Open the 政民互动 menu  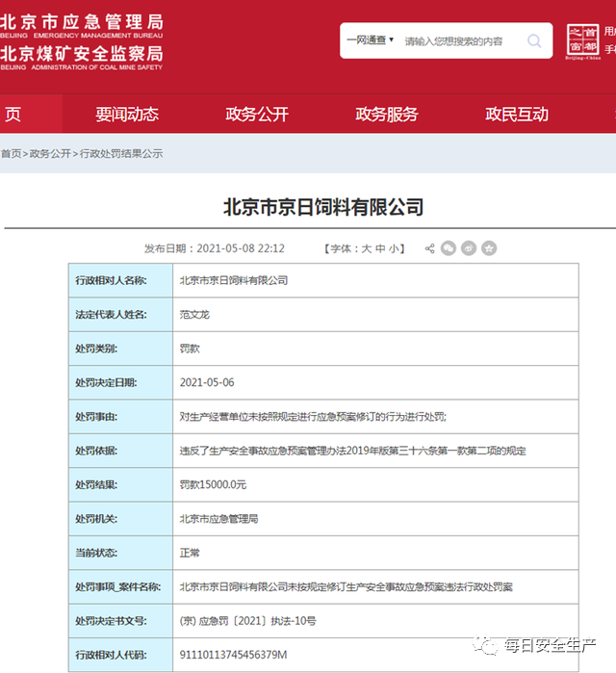pos(517,115)
